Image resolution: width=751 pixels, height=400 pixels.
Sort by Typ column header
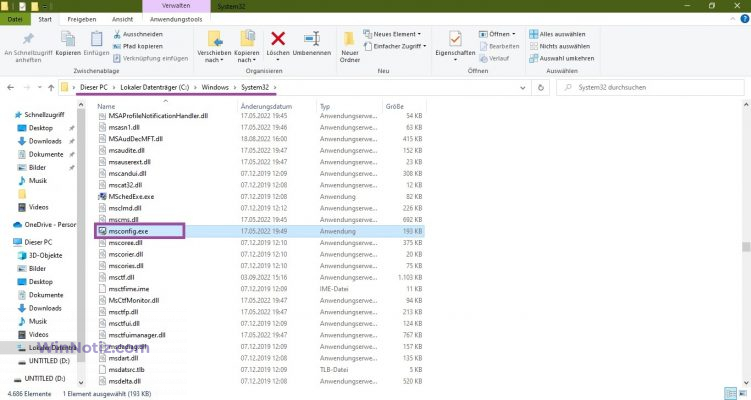point(325,106)
